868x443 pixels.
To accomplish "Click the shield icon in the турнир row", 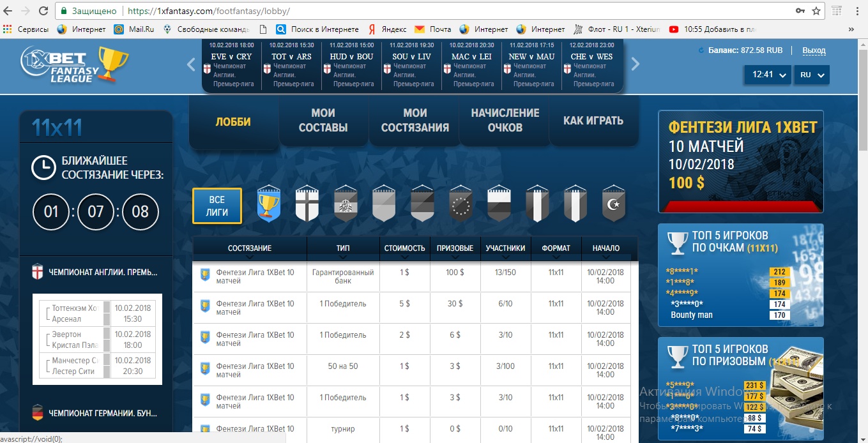I will (x=205, y=430).
